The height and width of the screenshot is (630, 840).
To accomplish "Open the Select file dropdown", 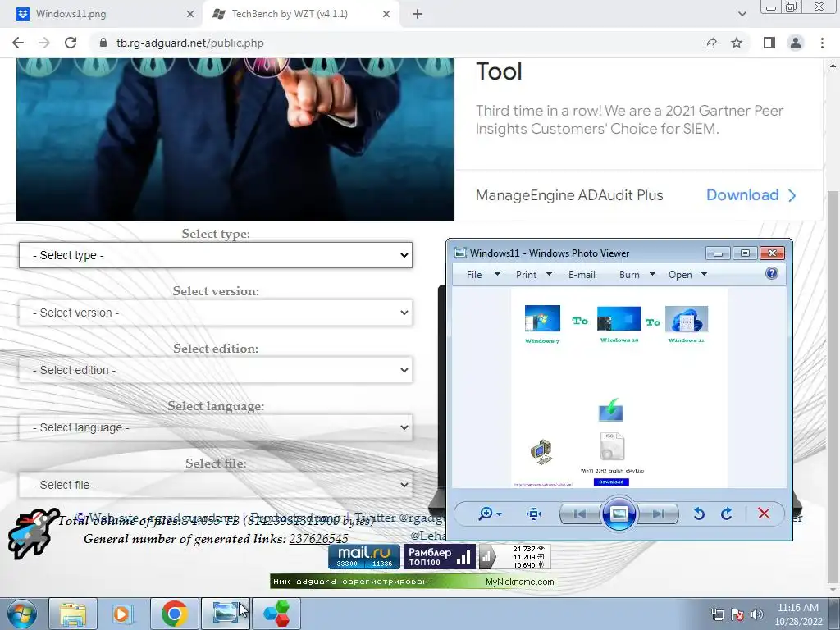I will click(216, 485).
